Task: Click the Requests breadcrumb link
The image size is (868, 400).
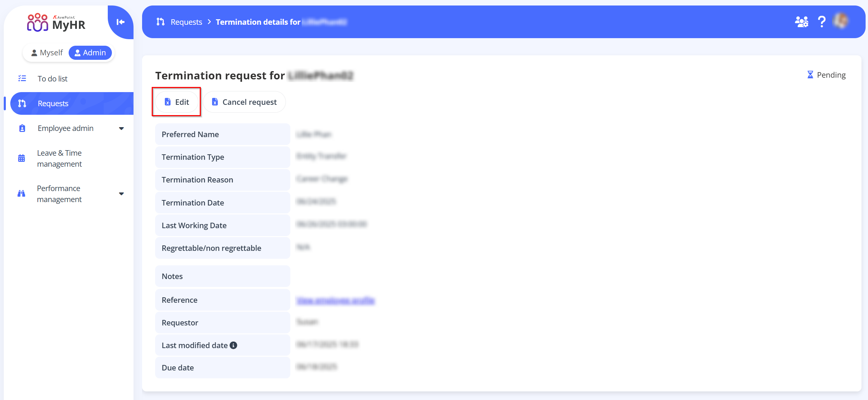Action: click(x=186, y=22)
